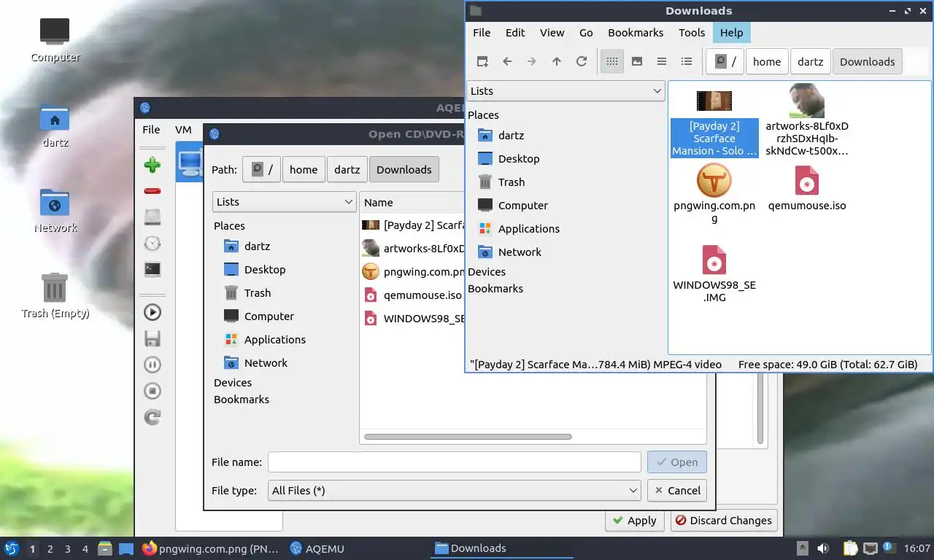Reload the Downloads folder
This screenshot has width=934, height=560.
[x=582, y=62]
